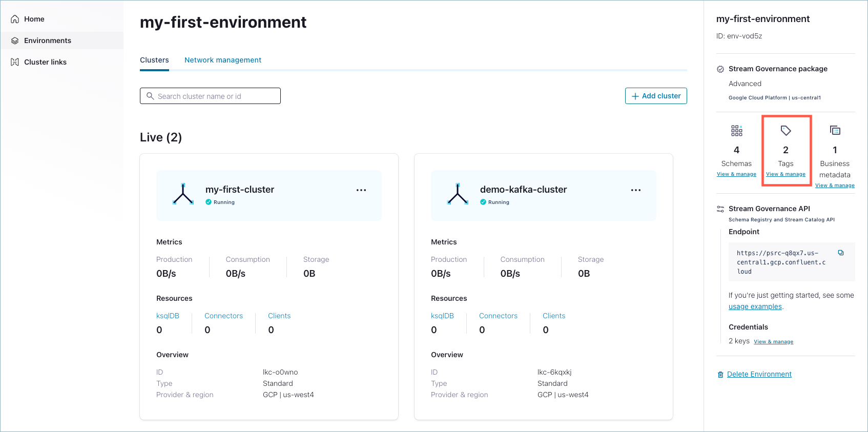Click the Environments layers icon
The image size is (868, 432).
point(15,40)
